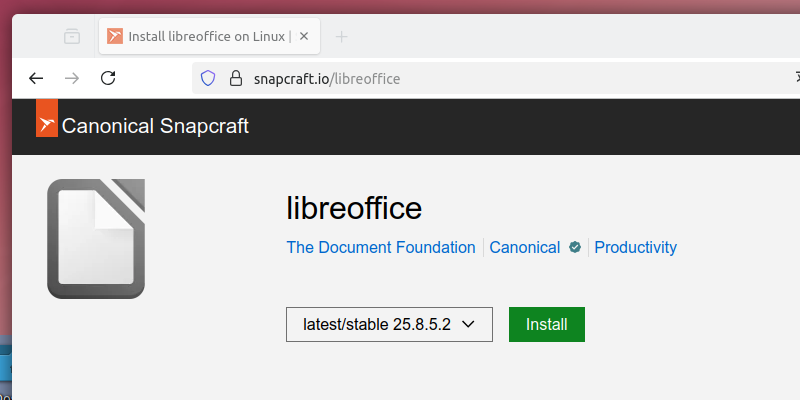Expand the latest/stable 25.8.5.2 channel dropdown
This screenshot has width=800, height=400.
pyautogui.click(x=389, y=324)
